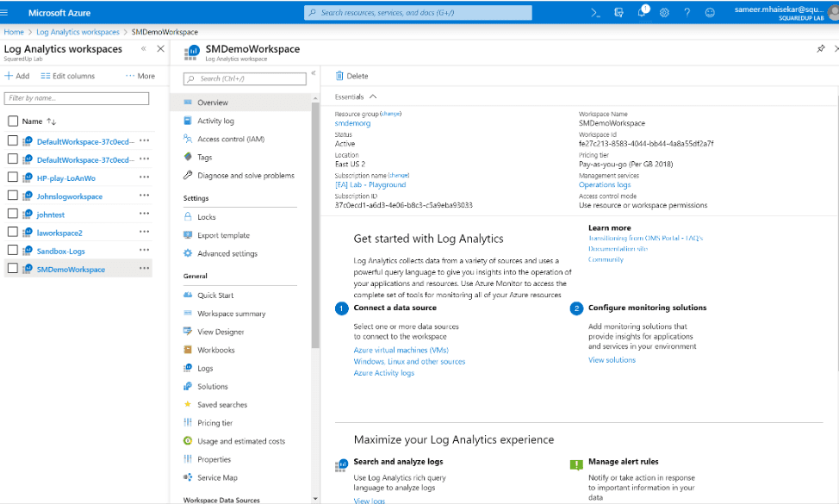The height and width of the screenshot is (504, 839).
Task: Open the hamburger portal menu
Action: (x=9, y=13)
